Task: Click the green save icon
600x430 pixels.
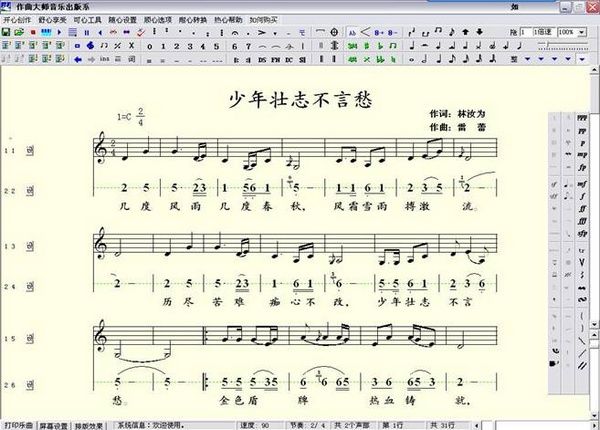Action: click(x=7, y=32)
